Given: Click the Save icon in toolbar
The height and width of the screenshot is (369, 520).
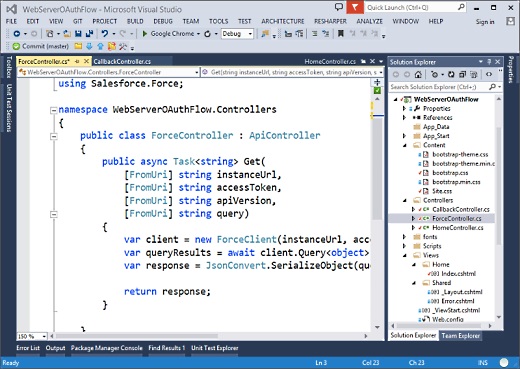Looking at the screenshot, I should (78, 34).
